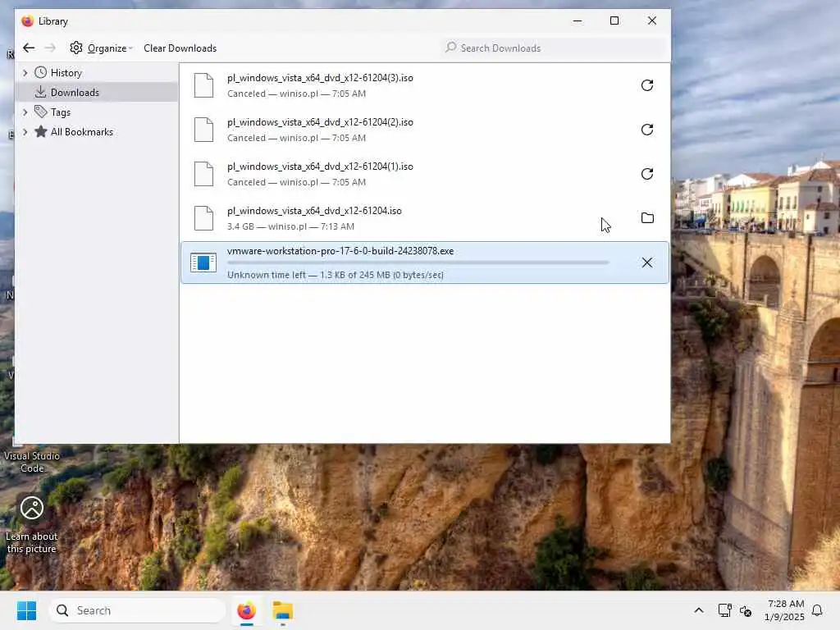This screenshot has width=840, height=630.
Task: Select Tags in the sidebar
Action: point(60,112)
